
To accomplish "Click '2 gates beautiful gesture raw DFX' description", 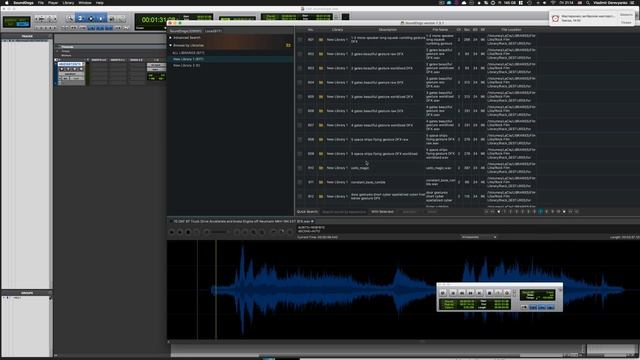I will tap(377, 54).
